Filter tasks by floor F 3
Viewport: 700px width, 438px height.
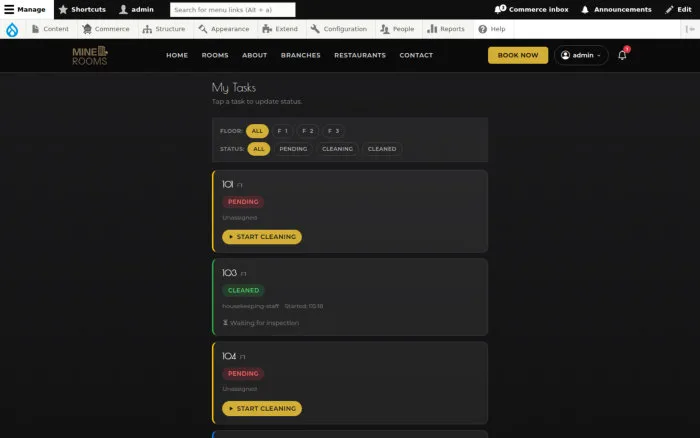333,131
